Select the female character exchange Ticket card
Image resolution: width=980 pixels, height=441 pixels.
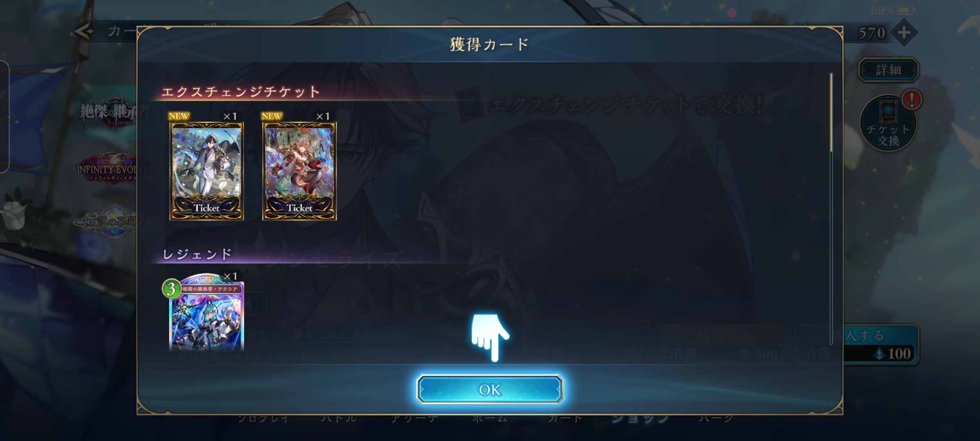[299, 171]
